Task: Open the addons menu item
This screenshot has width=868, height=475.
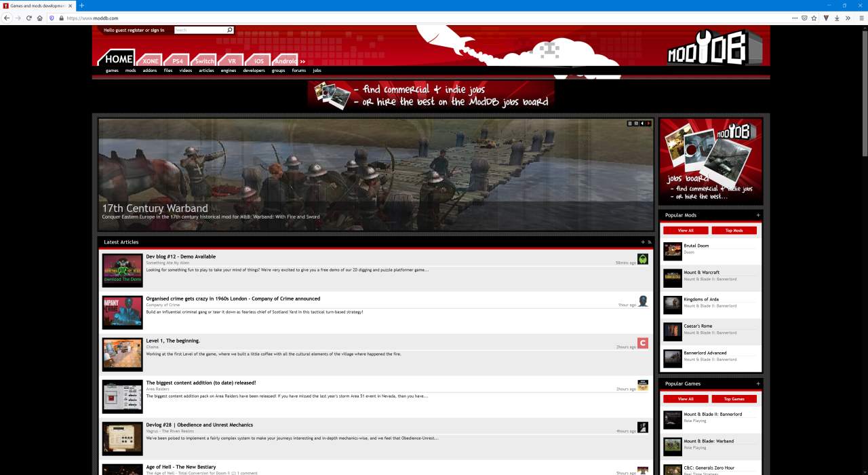Action: click(150, 71)
